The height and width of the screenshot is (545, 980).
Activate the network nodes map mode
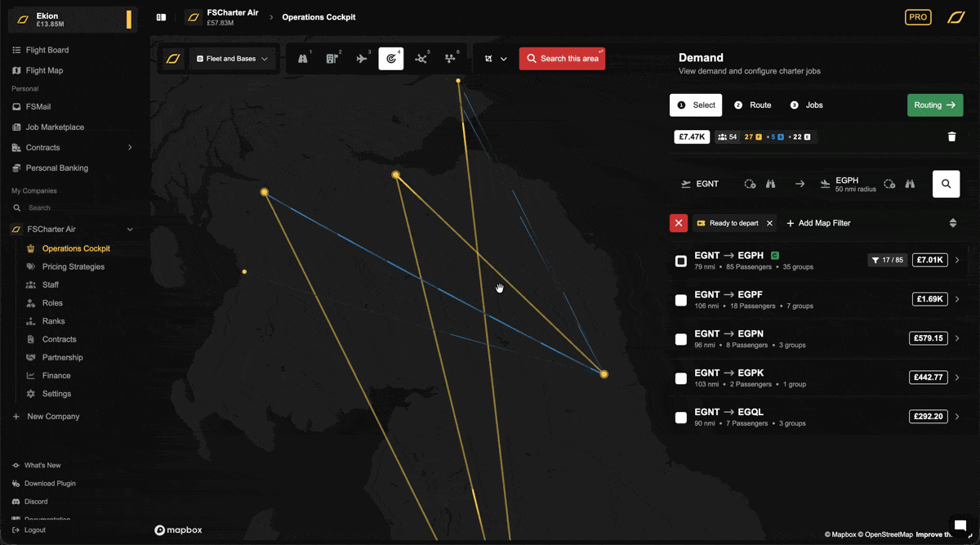click(x=421, y=59)
